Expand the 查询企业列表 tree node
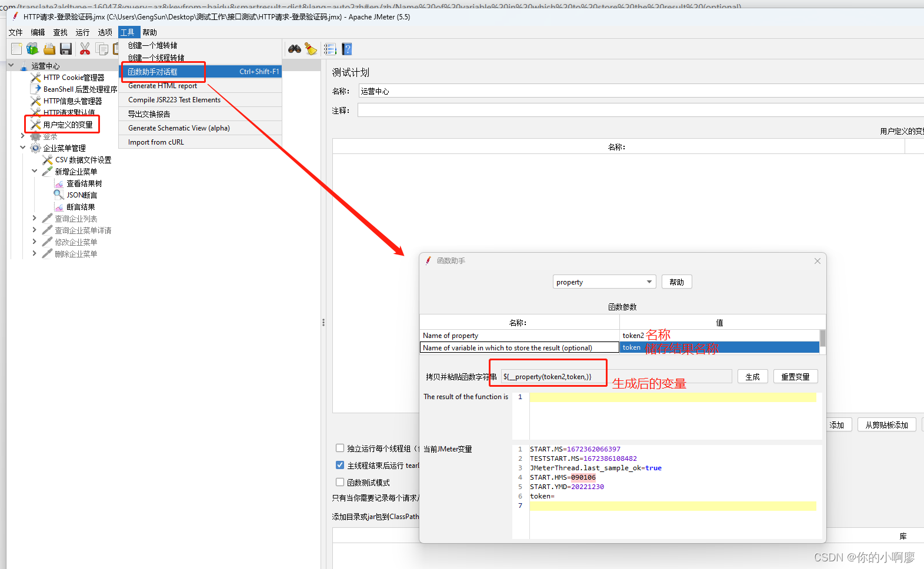This screenshot has width=924, height=569. pos(35,218)
